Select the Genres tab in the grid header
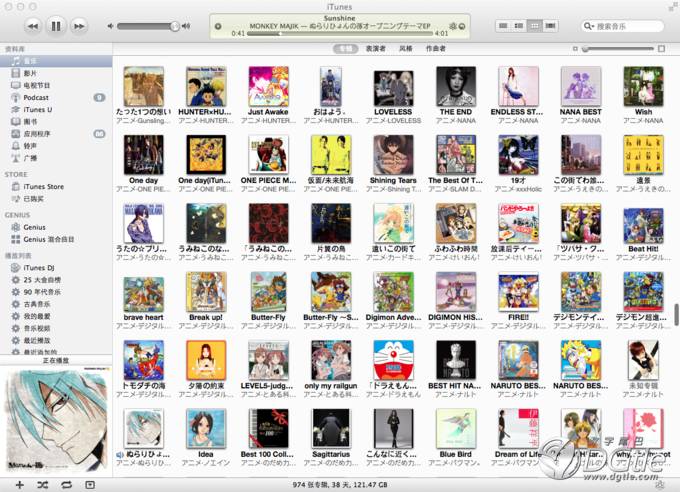 tap(405, 49)
